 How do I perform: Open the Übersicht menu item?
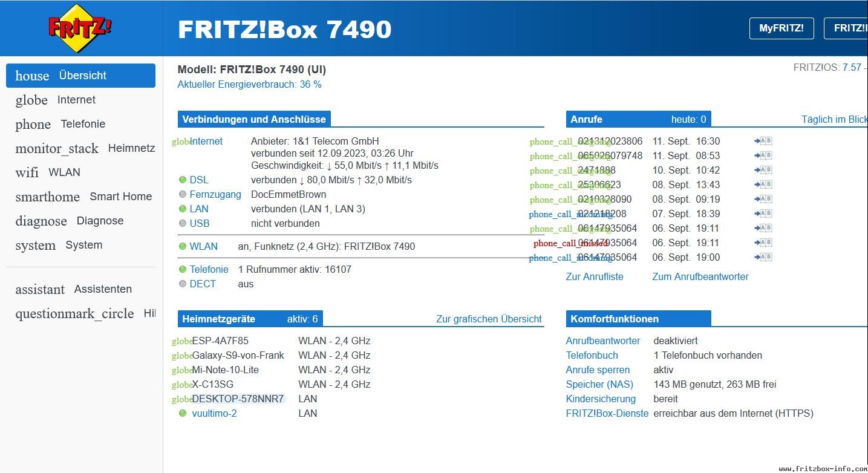click(80, 76)
